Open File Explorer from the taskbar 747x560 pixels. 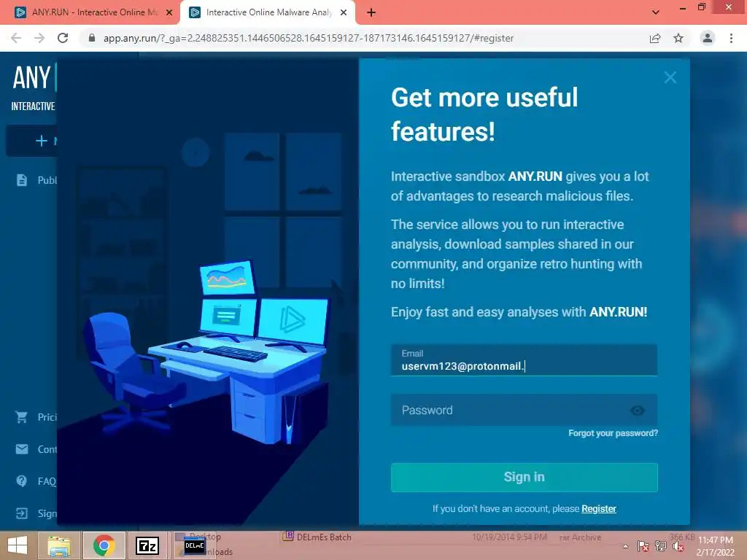59,545
